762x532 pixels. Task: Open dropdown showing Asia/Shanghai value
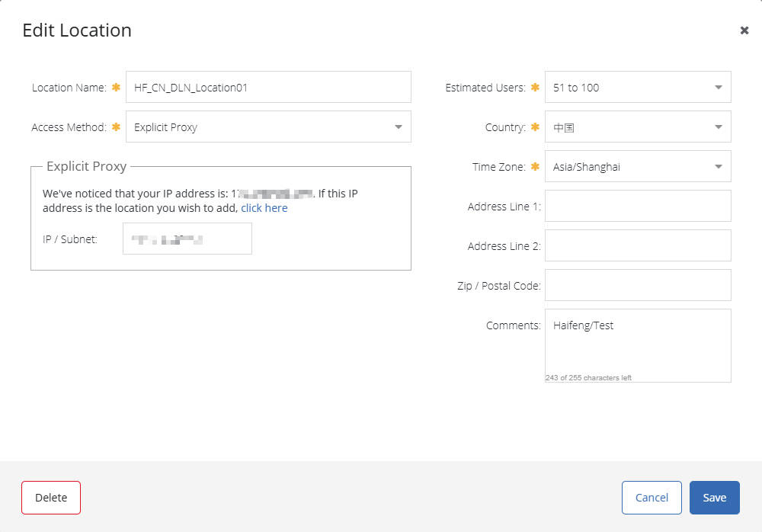(638, 166)
